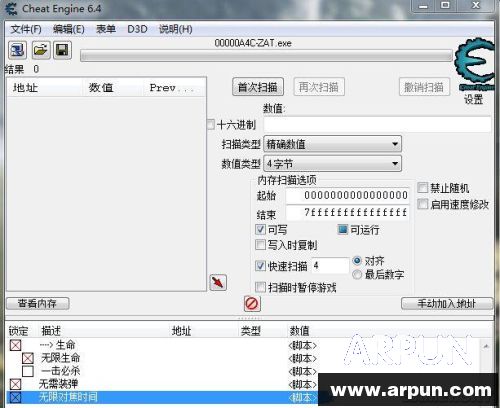Click the Cheat Engine logo settings icon
This screenshot has width=500, height=408.
475,64
